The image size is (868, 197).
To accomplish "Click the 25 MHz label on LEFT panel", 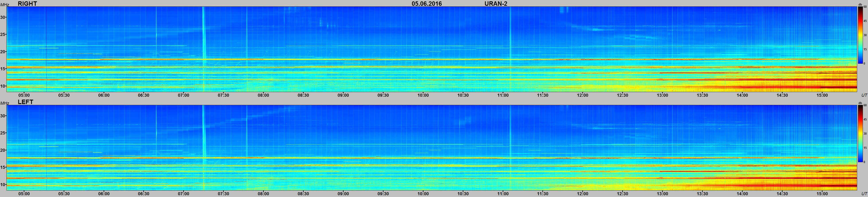I will [3, 133].
